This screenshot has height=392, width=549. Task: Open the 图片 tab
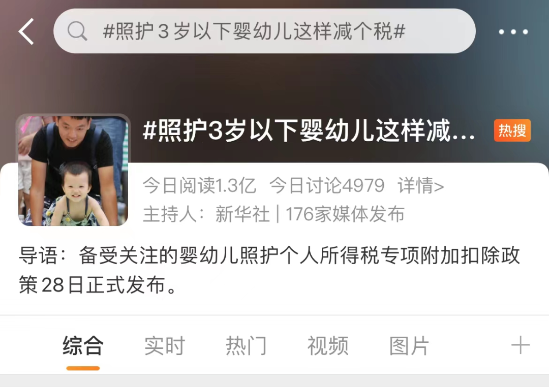coord(409,345)
